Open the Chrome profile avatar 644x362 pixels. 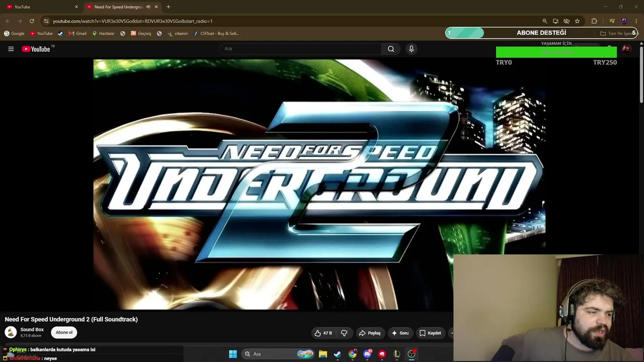tap(624, 21)
